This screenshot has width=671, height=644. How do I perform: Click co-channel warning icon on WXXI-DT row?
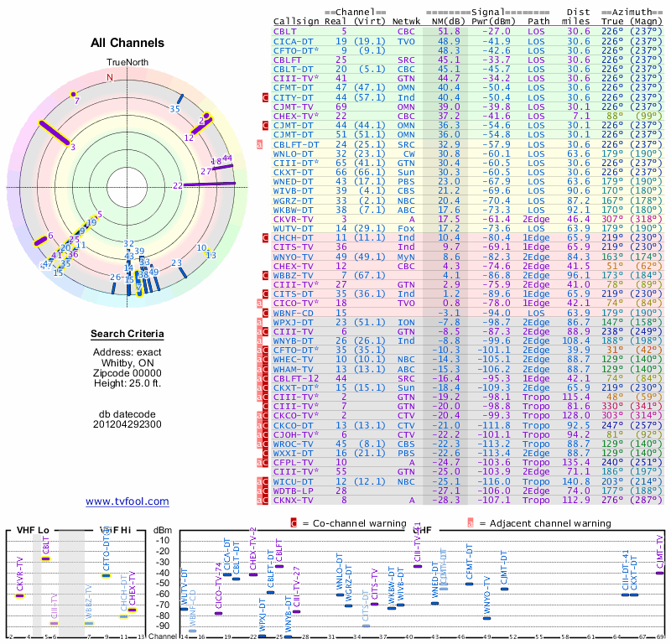tap(265, 453)
